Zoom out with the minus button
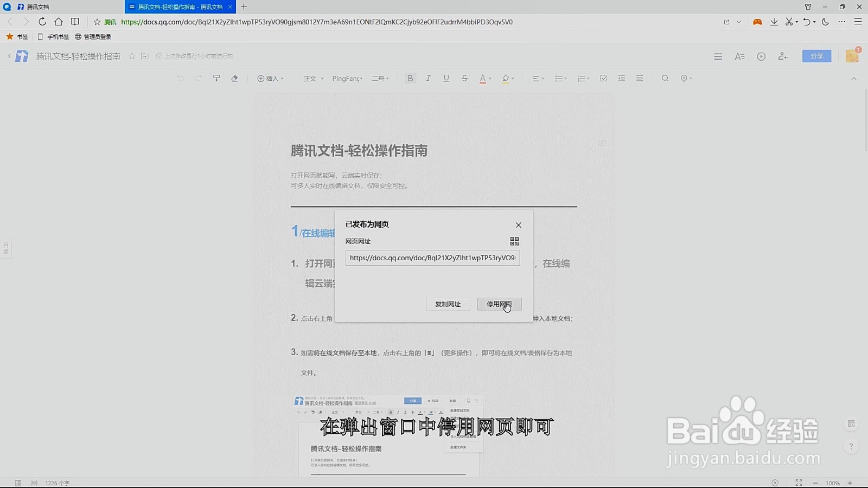The height and width of the screenshot is (488, 868). pyautogui.click(x=815, y=483)
